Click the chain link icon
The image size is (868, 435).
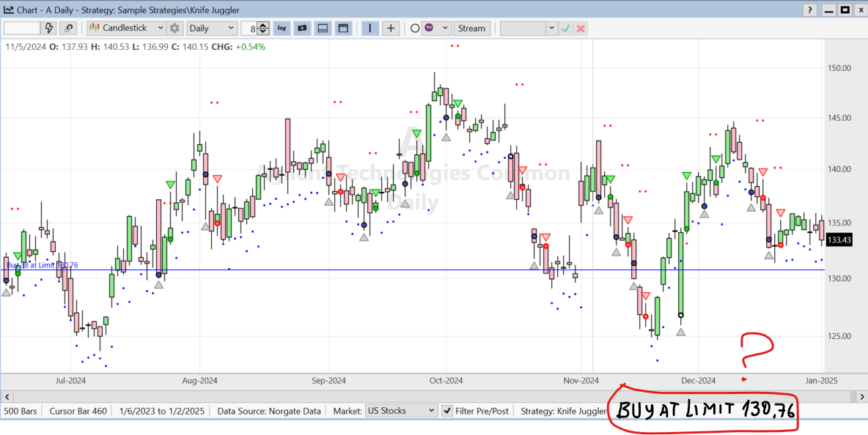pos(69,29)
